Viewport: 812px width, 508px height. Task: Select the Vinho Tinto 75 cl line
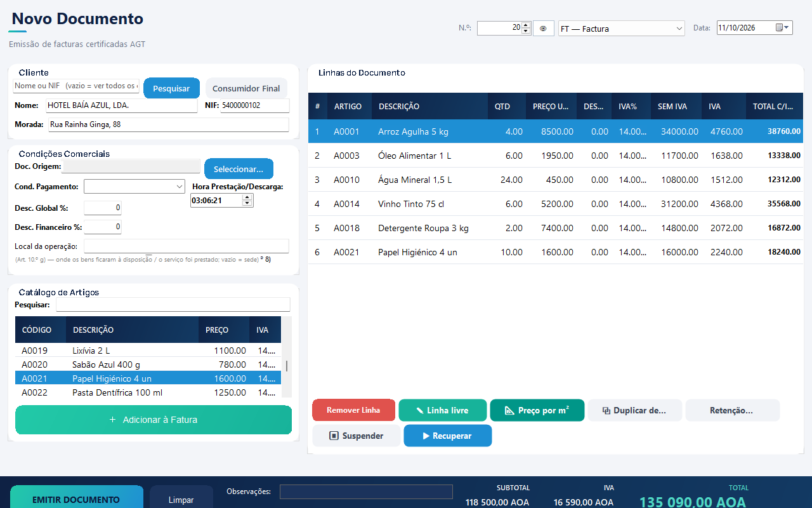point(555,204)
